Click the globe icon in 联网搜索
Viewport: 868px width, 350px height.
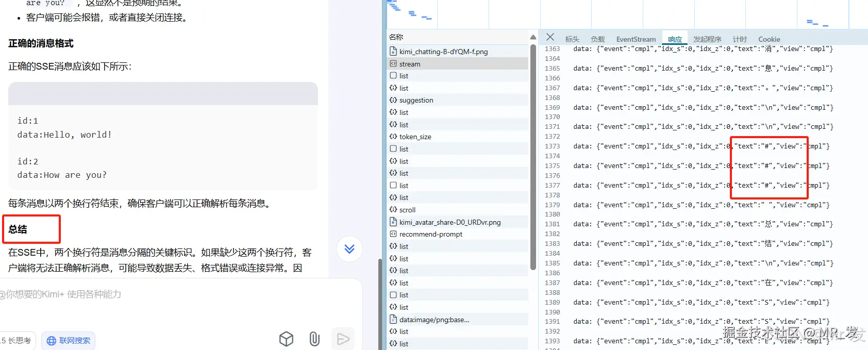tap(51, 341)
